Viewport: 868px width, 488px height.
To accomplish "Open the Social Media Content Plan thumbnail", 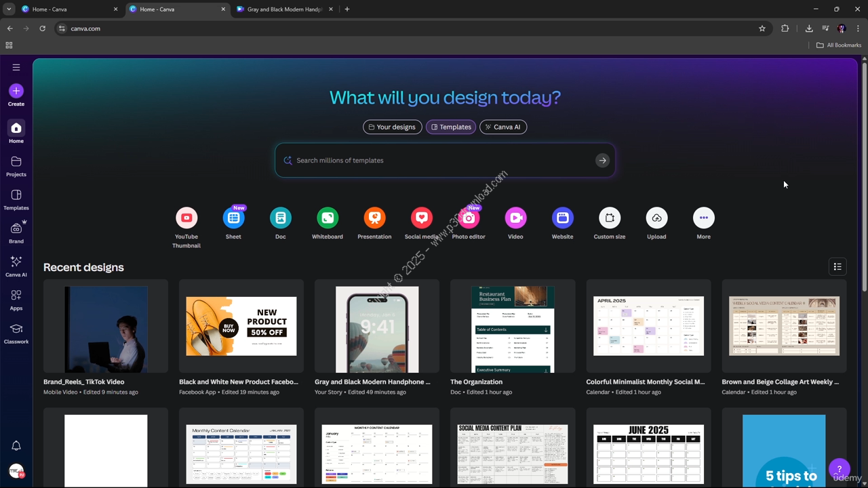I will tap(513, 448).
